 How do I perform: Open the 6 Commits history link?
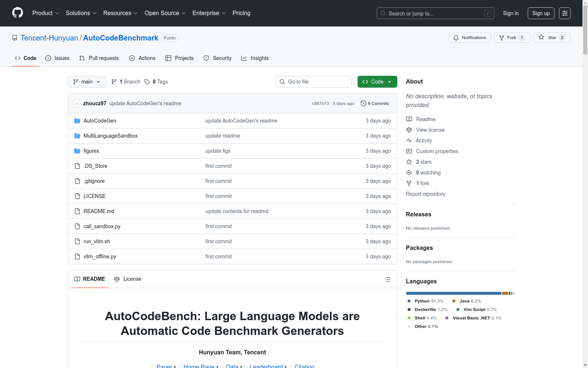click(x=375, y=103)
